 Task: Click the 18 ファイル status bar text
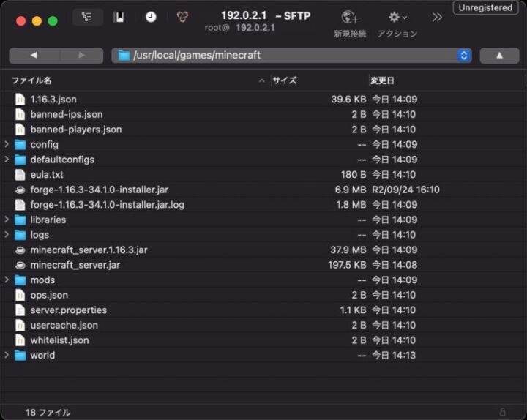pyautogui.click(x=48, y=412)
